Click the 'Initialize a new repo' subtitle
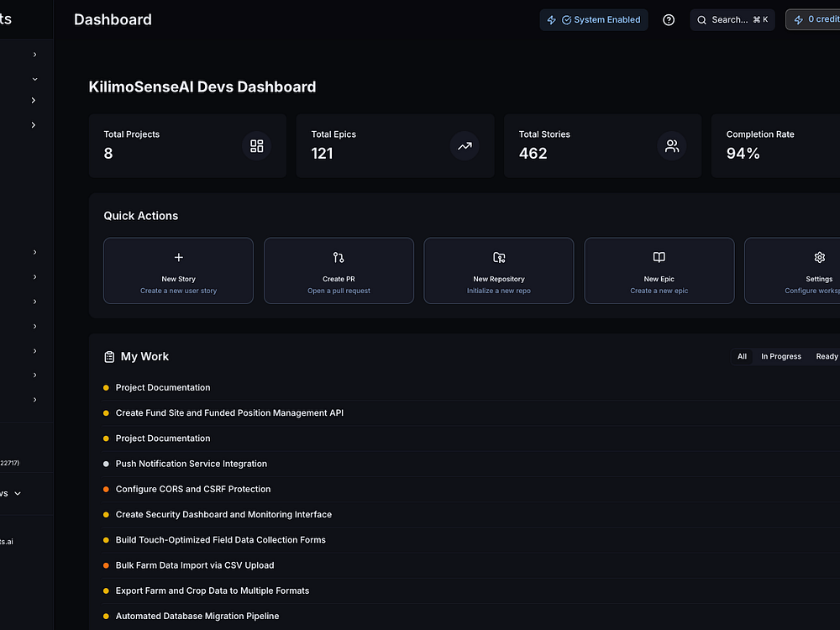This screenshot has height=630, width=840. coord(499,291)
